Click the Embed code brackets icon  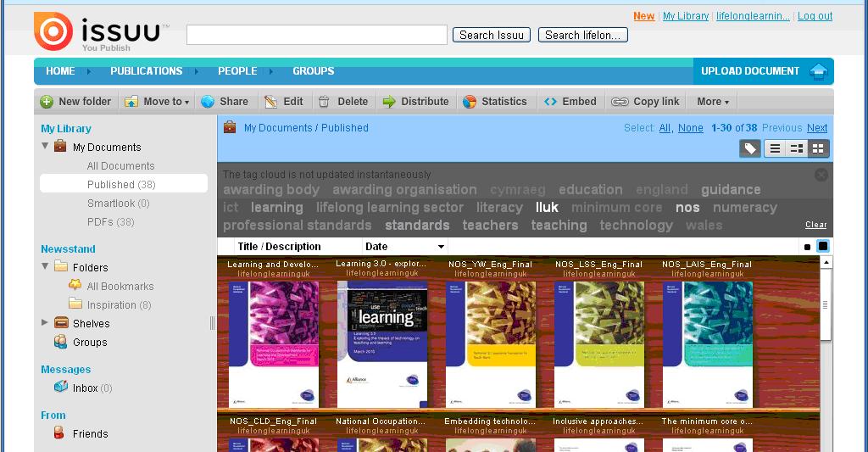point(550,102)
